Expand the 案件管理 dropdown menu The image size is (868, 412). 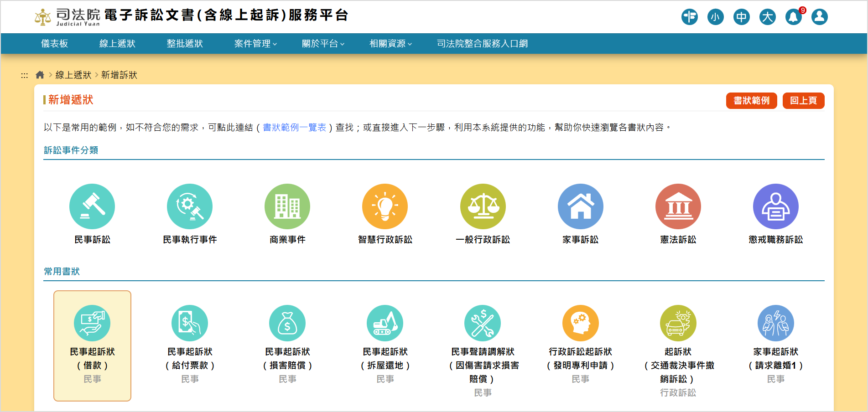coord(255,44)
